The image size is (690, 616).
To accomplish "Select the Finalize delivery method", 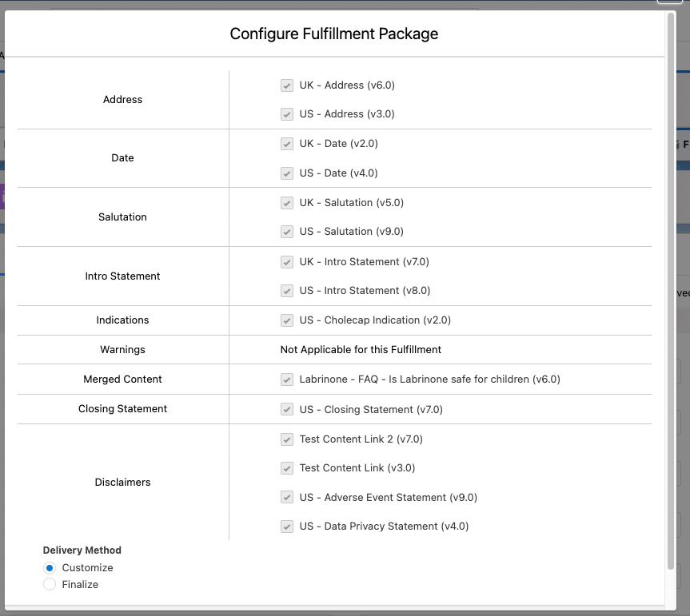I will pyautogui.click(x=50, y=585).
